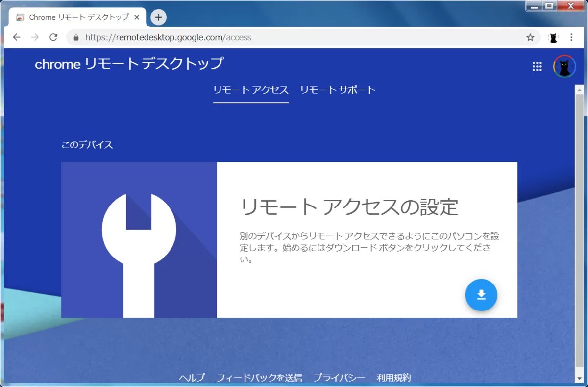Click the Google account profile avatar
This screenshot has height=387, width=588.
[564, 66]
